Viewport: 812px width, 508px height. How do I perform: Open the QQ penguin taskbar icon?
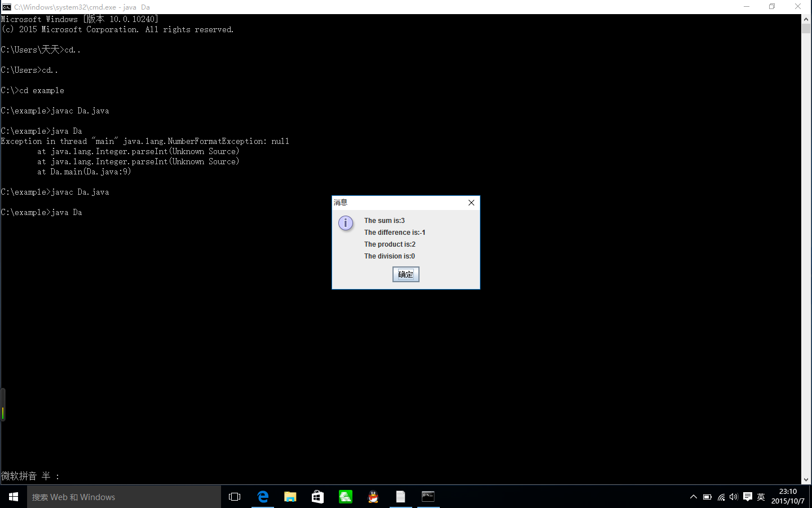pyautogui.click(x=373, y=497)
